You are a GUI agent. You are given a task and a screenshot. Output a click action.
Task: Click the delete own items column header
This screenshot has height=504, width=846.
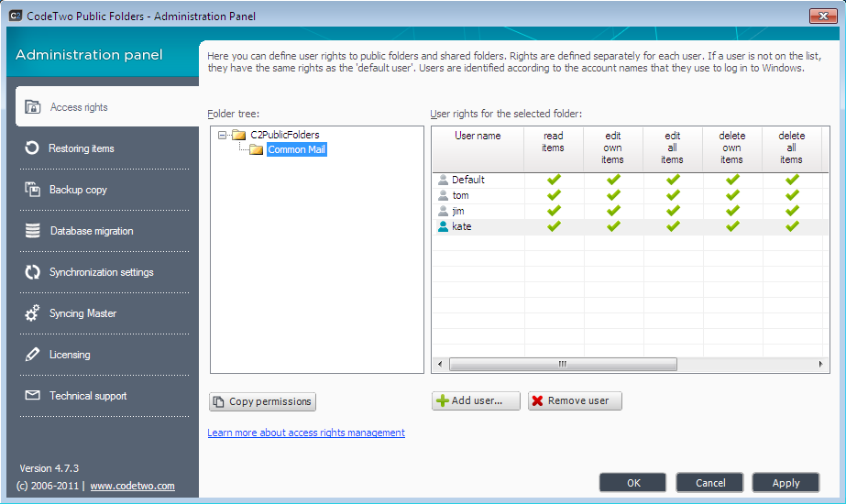tap(732, 149)
